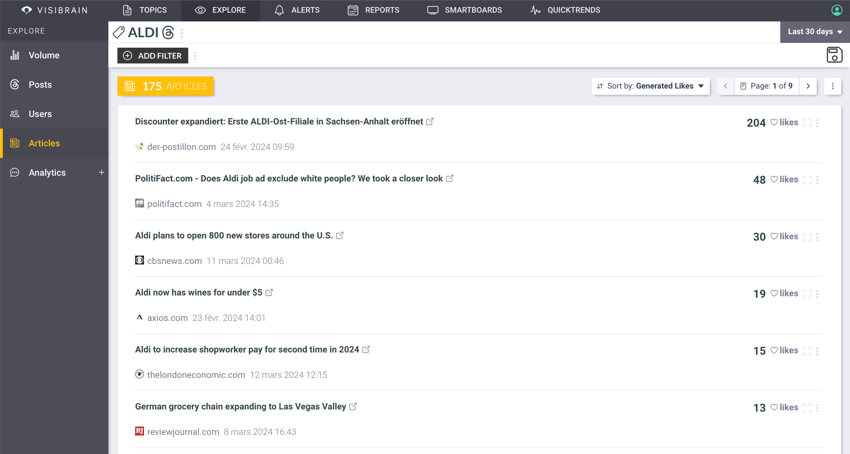Expand the cbsnews article with 30 likes

pos(807,236)
